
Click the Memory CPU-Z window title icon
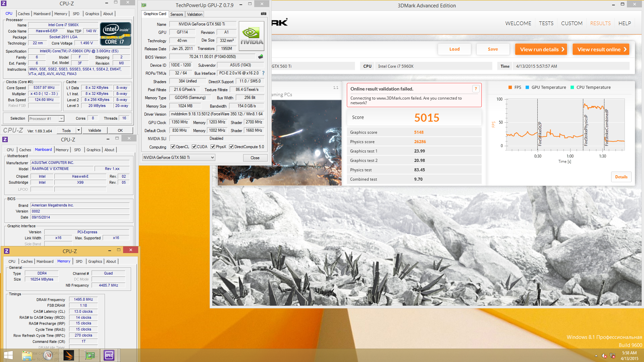(7, 251)
